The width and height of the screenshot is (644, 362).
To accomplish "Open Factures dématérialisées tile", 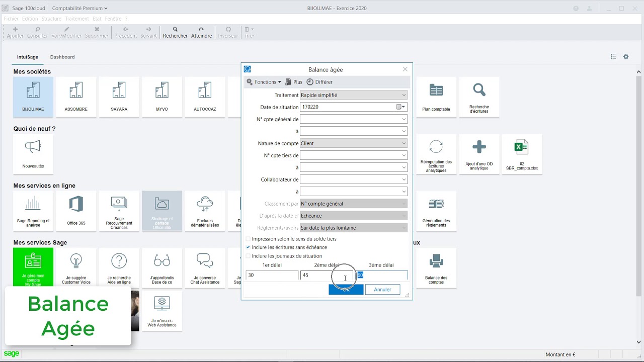I will point(205,211).
